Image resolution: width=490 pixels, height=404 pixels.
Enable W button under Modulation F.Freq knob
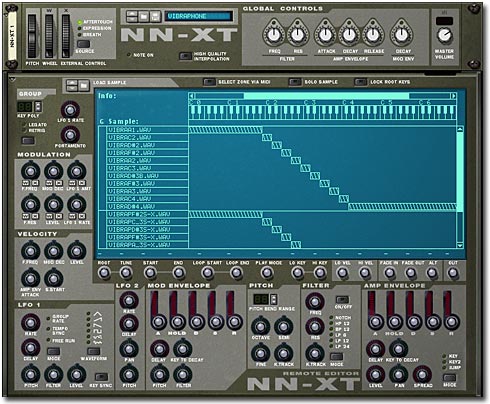point(26,183)
